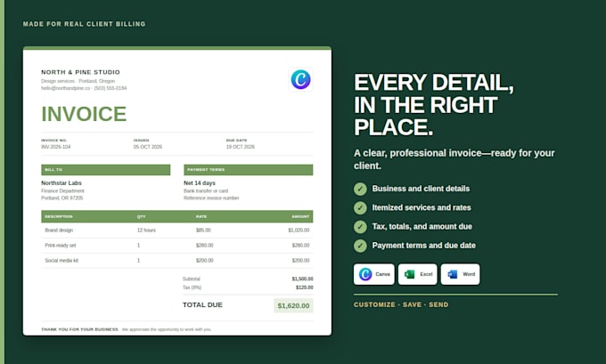606x364 pixels.
Task: Click the $200.00 amount cell
Action: click(x=300, y=261)
